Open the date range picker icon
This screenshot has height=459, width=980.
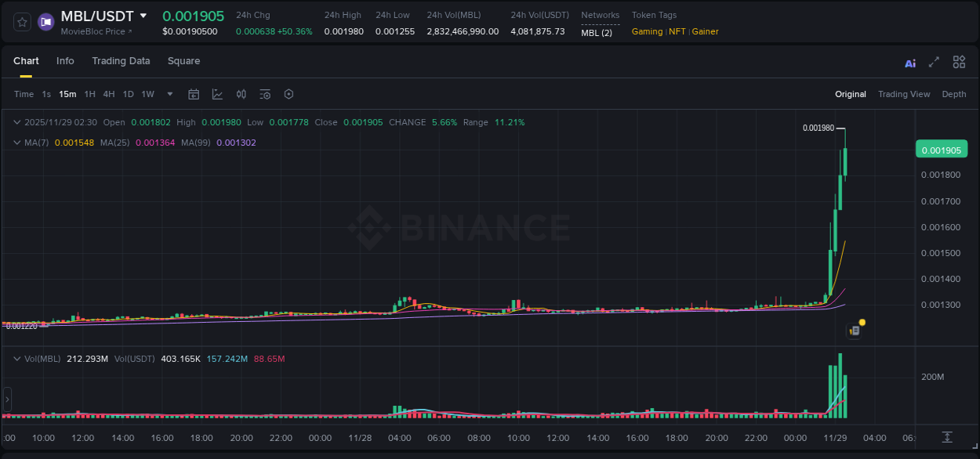[194, 94]
